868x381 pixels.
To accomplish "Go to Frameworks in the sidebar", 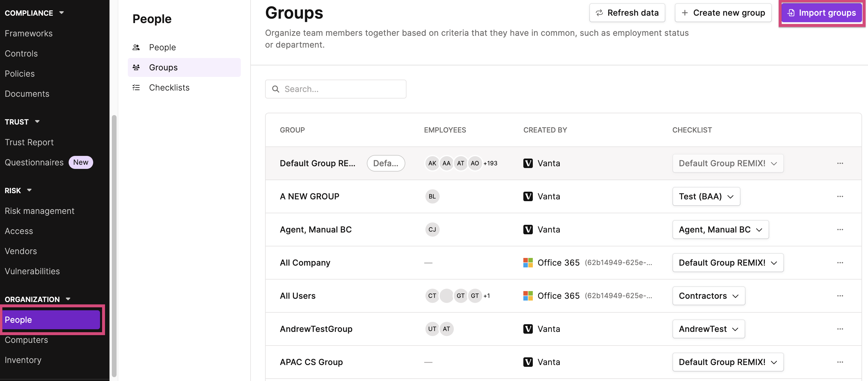I will [x=29, y=33].
